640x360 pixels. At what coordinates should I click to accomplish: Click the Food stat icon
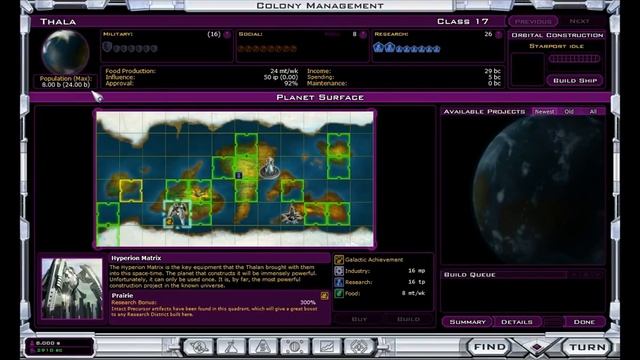[x=339, y=293]
